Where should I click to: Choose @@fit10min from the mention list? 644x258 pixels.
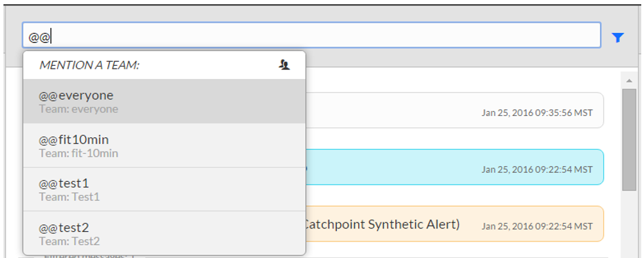point(164,145)
